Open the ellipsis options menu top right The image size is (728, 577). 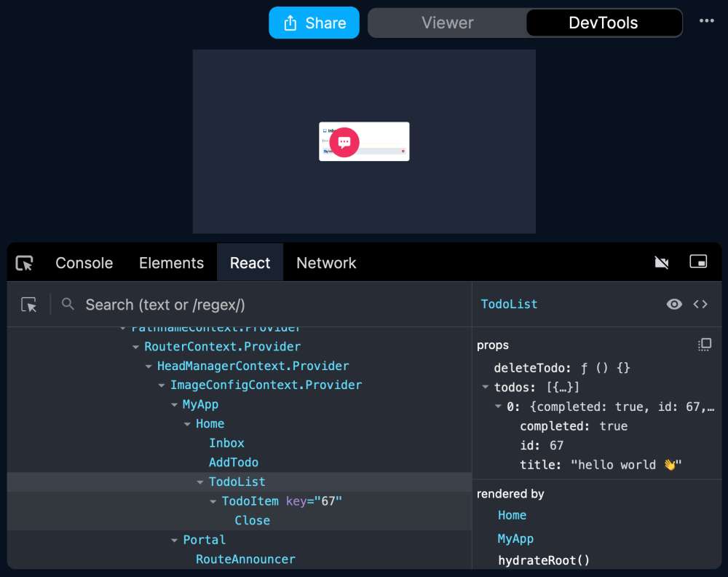click(706, 22)
